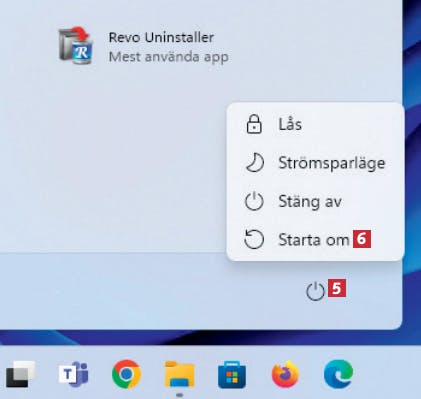The height and width of the screenshot is (399, 421).
Task: Click red step marker 5 by power button
Action: pos(337,288)
